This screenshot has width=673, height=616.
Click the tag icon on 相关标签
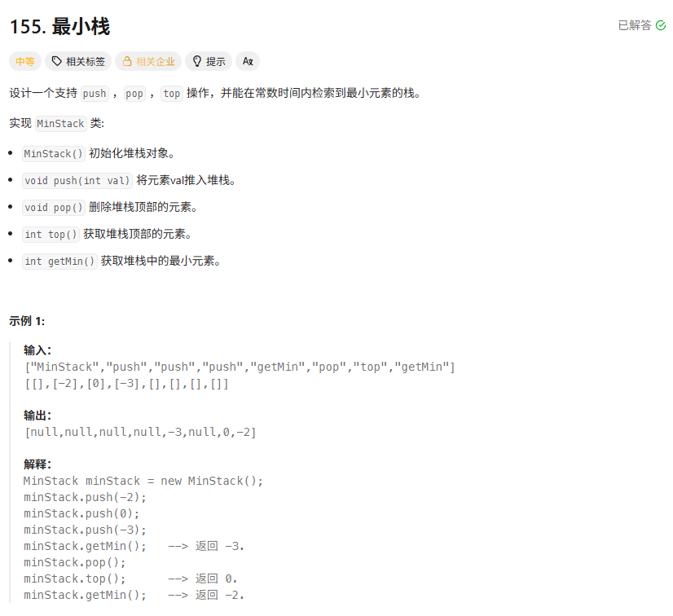tap(55, 61)
